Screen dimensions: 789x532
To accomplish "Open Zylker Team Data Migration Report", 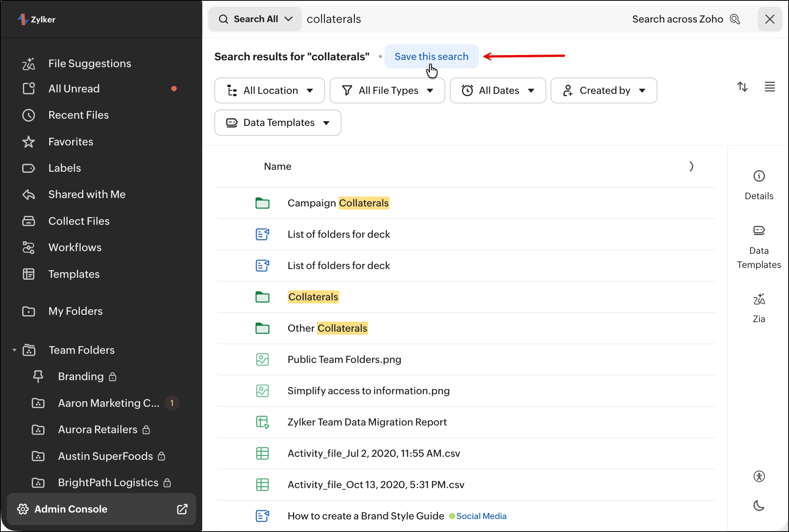I will (x=367, y=422).
